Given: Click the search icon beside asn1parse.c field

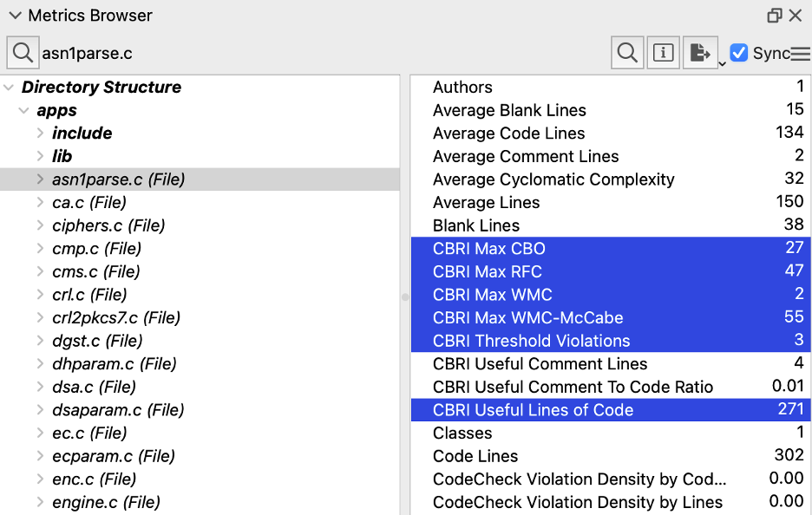Looking at the screenshot, I should 23,52.
